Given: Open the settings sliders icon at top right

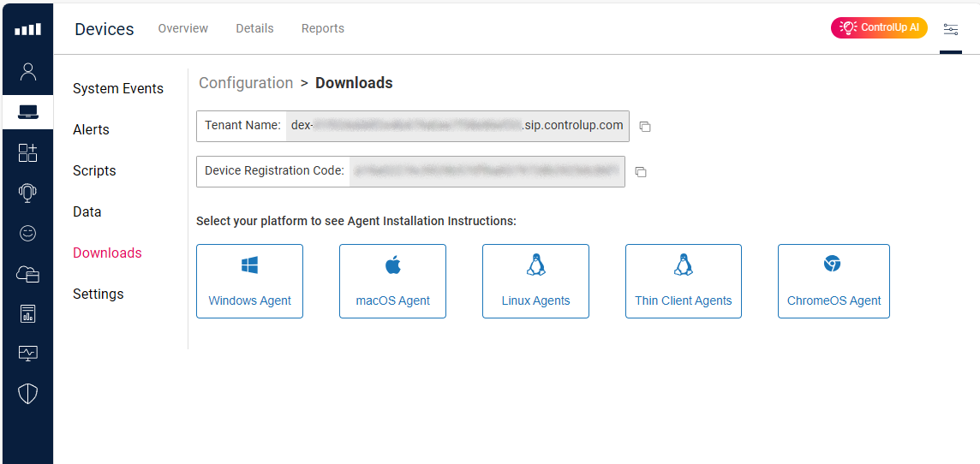Looking at the screenshot, I should (x=951, y=29).
